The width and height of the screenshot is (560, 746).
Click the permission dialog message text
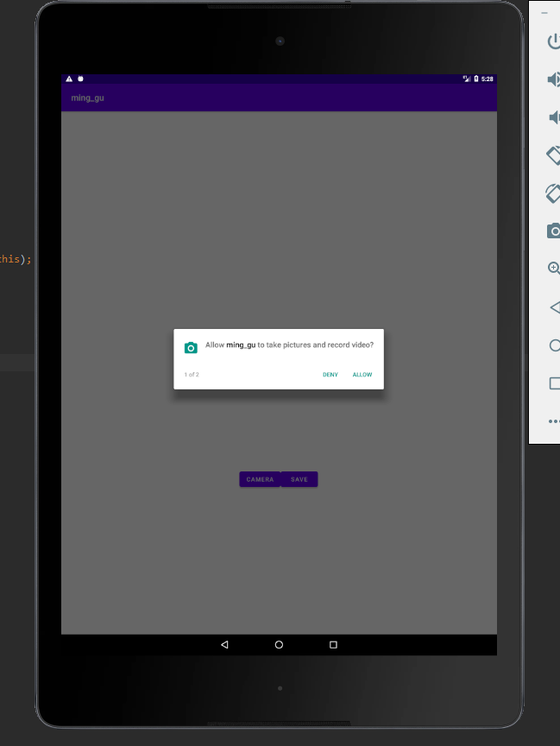pos(290,345)
